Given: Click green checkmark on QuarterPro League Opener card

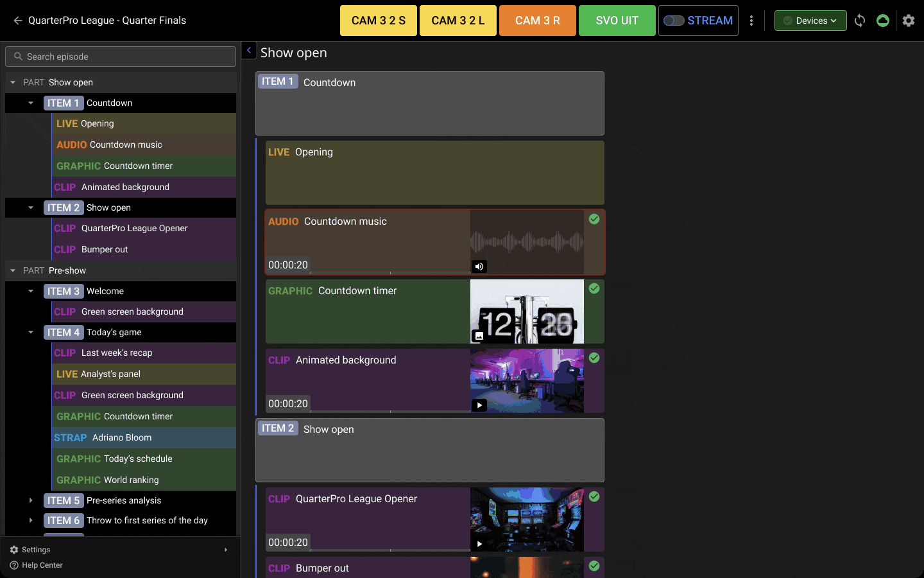Looking at the screenshot, I should pyautogui.click(x=594, y=496).
